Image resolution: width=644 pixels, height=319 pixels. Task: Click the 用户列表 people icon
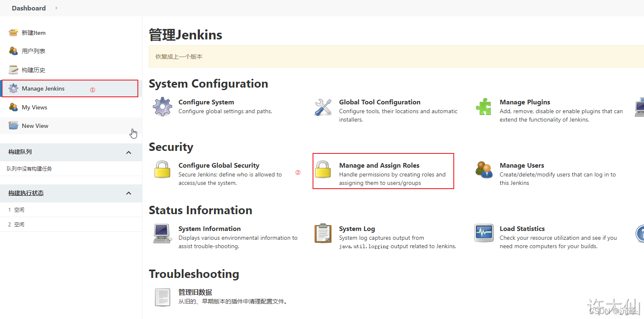click(13, 51)
